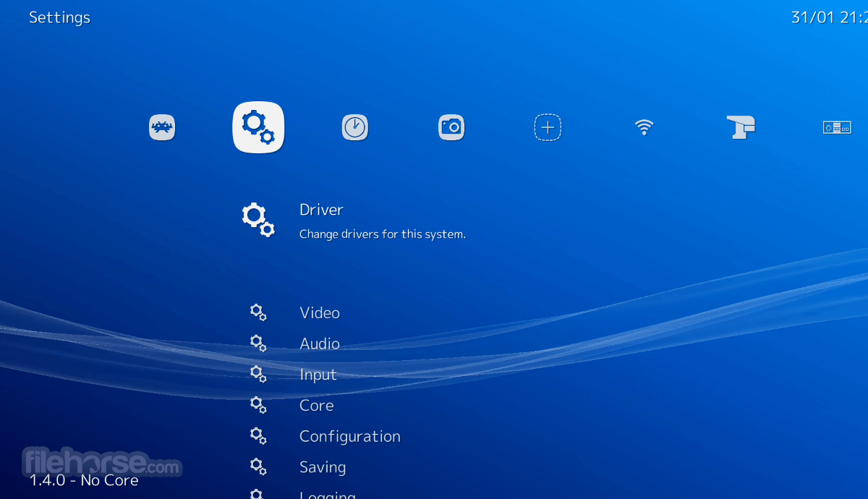Image resolution: width=868 pixels, height=499 pixels.
Task: Click the large gears icon beside Driver
Action: pyautogui.click(x=258, y=219)
